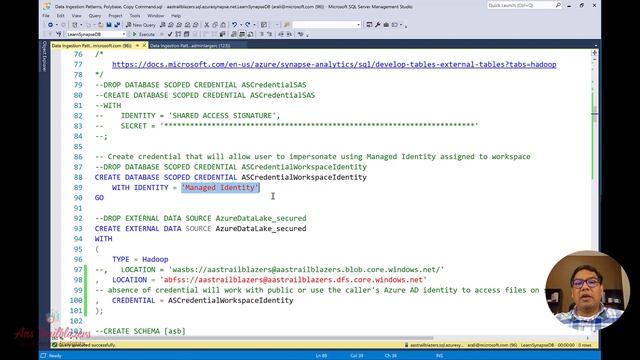Toggle Results to File icon
The width and height of the screenshot is (640, 360).
(250, 34)
